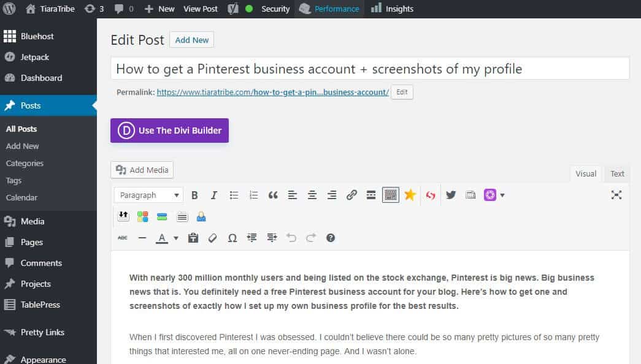
Task: Expand the purple shortcode icon dropdown arrow
Action: [502, 195]
